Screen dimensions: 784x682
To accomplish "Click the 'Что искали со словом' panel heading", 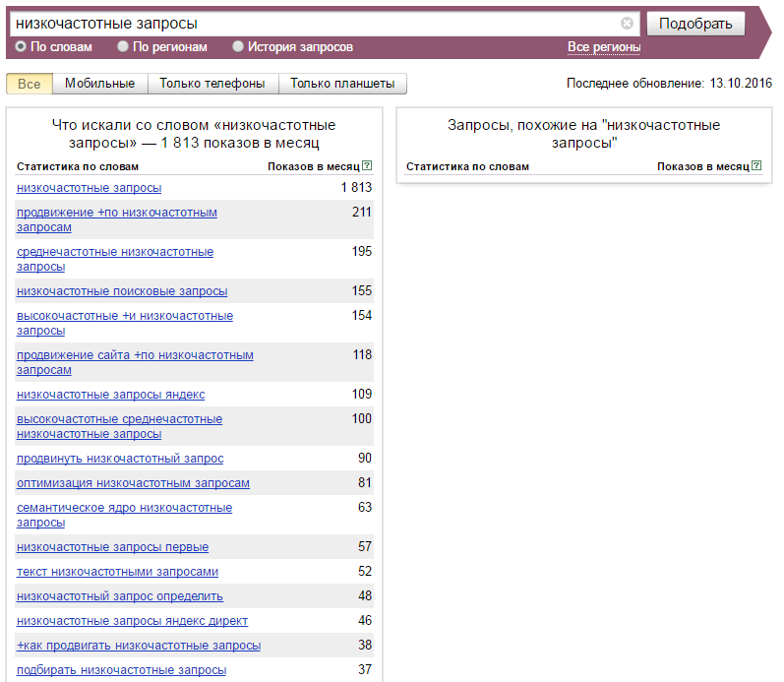I will (194, 134).
